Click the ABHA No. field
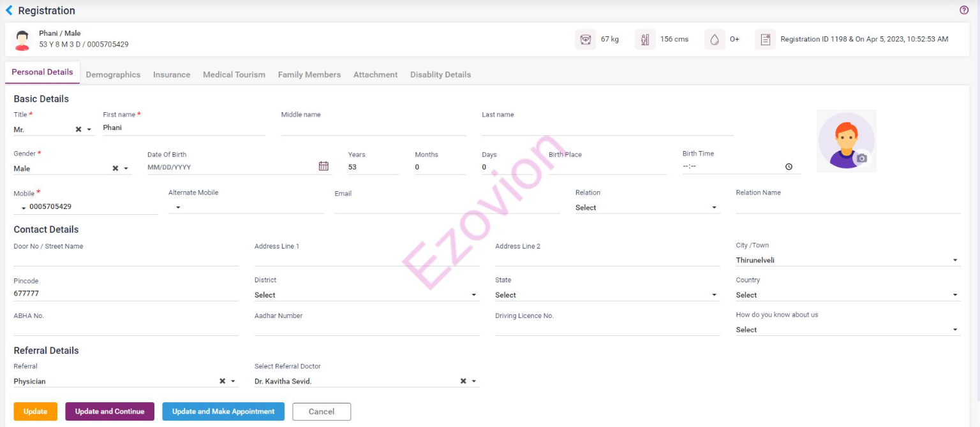 (x=126, y=328)
